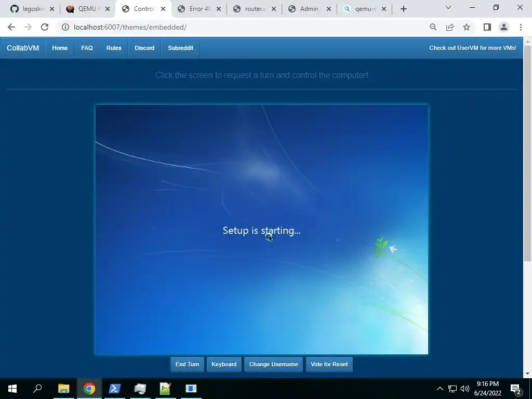Close the Error 40 tab
The height and width of the screenshot is (399, 532).
[x=219, y=9]
